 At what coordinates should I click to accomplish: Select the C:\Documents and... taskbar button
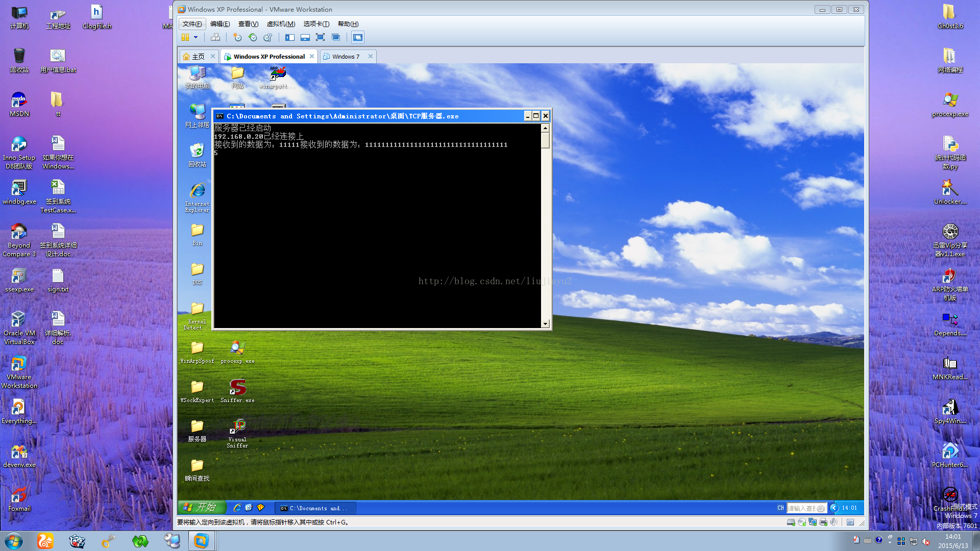[x=315, y=508]
